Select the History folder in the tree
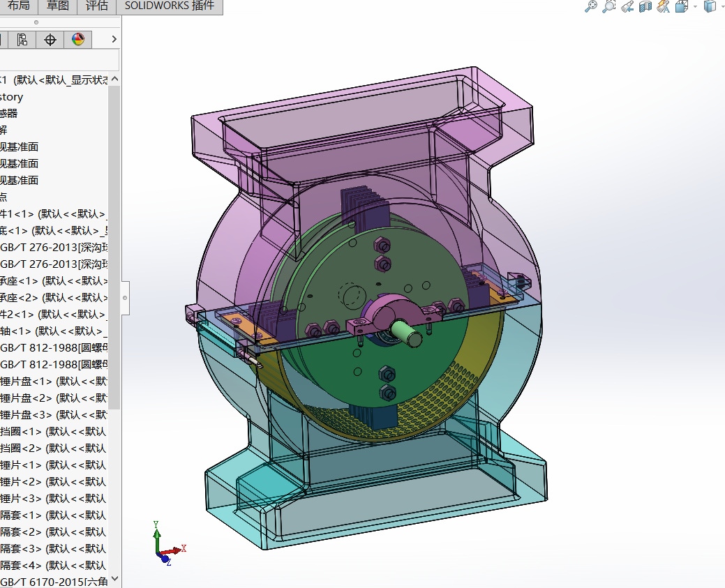 (11, 97)
